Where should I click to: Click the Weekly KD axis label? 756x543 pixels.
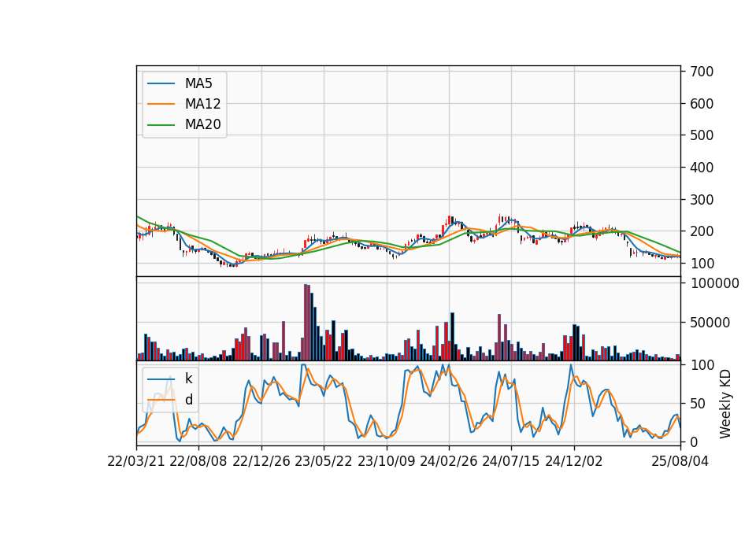tap(724, 404)
